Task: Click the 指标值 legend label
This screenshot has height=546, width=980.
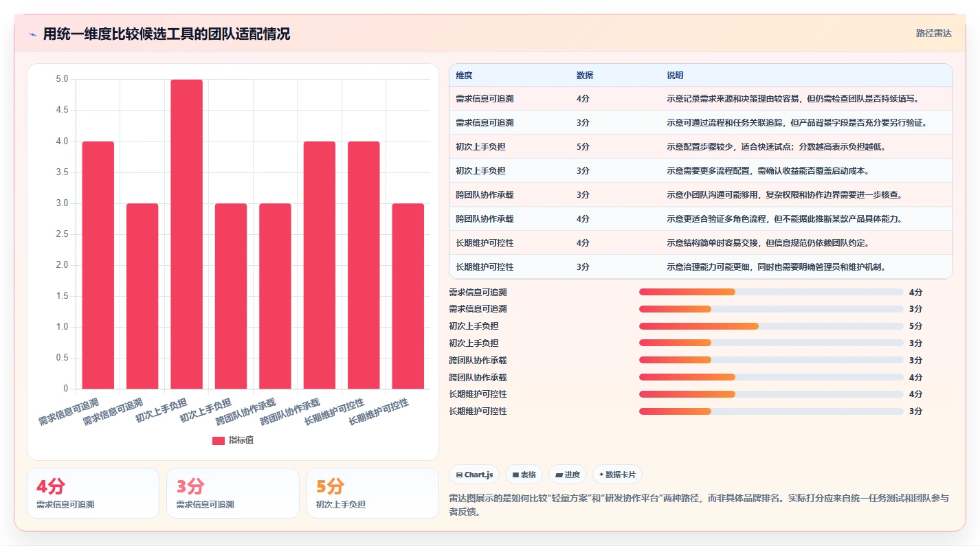Action: 241,441
